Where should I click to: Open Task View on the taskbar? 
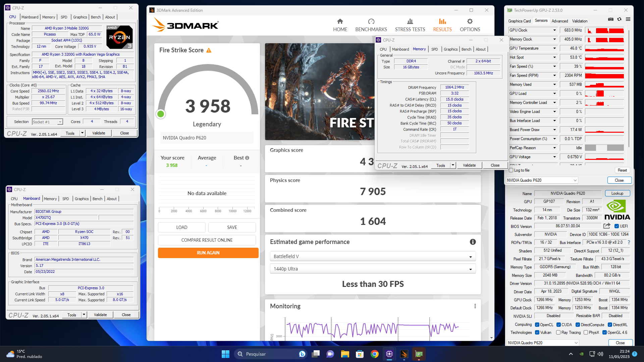(x=316, y=354)
